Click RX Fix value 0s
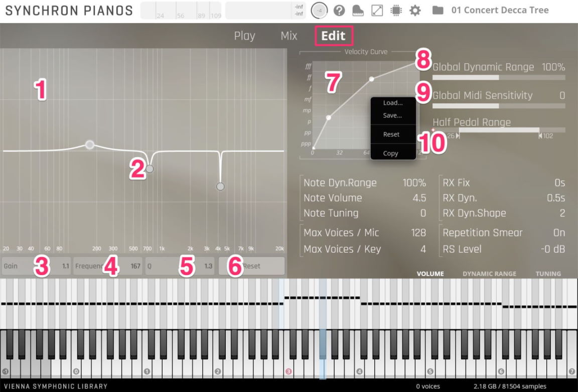Screen dimensions: 578x392 [x=559, y=183]
